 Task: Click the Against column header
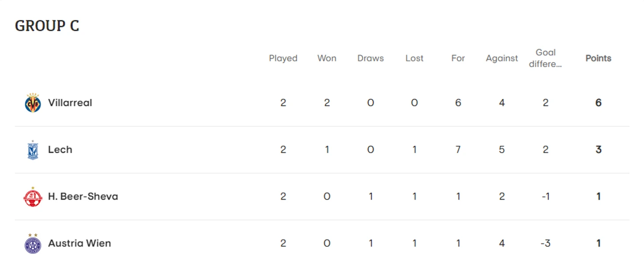502,58
